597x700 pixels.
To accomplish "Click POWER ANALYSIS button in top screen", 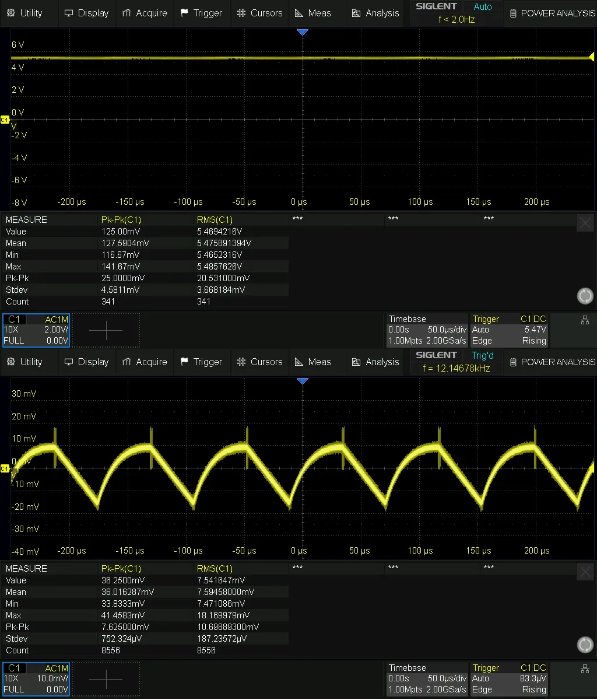I will (552, 13).
